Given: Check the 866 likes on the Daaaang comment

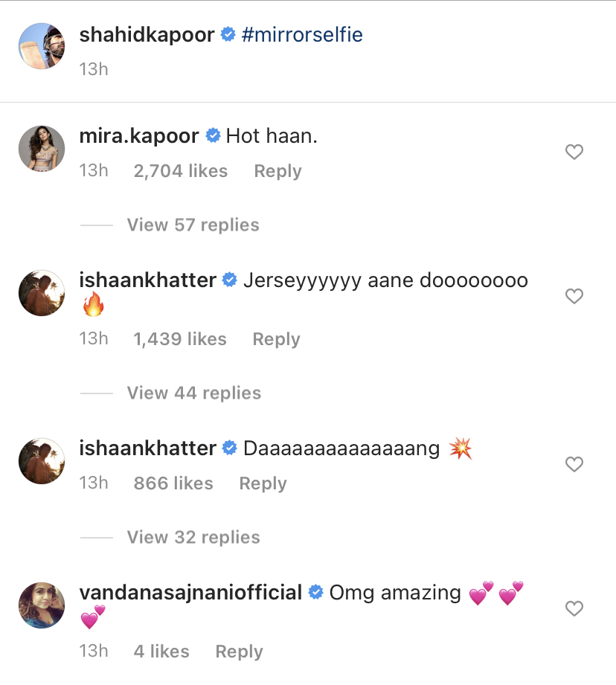Looking at the screenshot, I should (x=173, y=483).
